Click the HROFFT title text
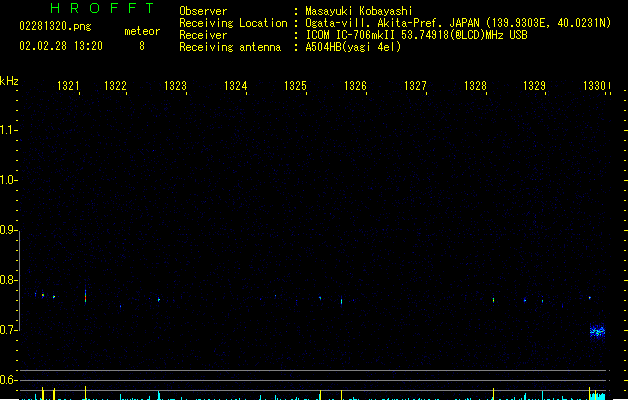629x400 pixels. (102, 8)
